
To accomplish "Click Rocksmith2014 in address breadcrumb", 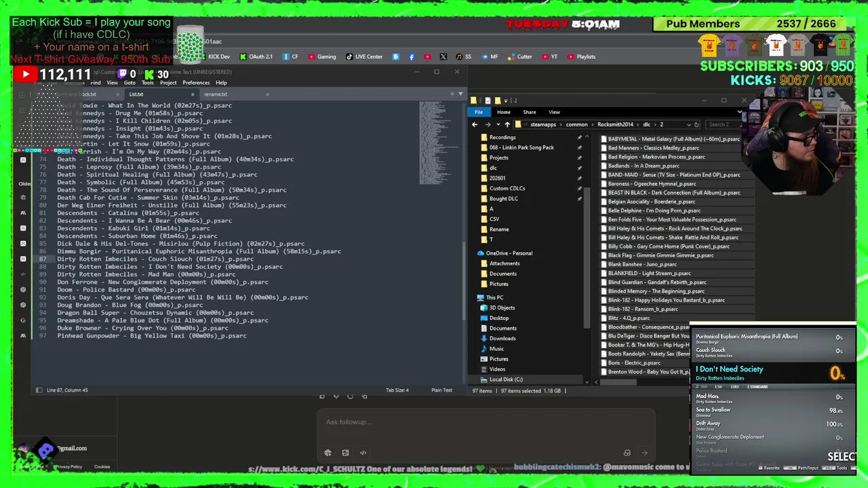I will point(615,125).
